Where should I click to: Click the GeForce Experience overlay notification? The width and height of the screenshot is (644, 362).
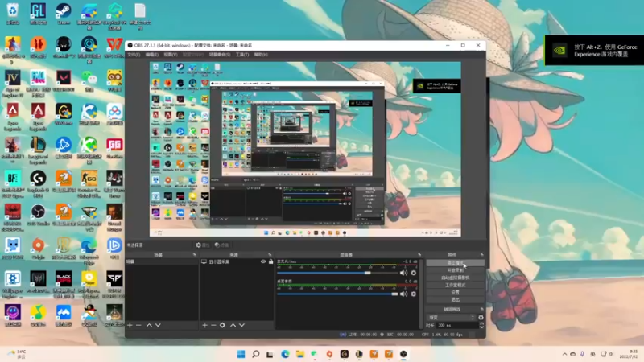[x=594, y=50]
